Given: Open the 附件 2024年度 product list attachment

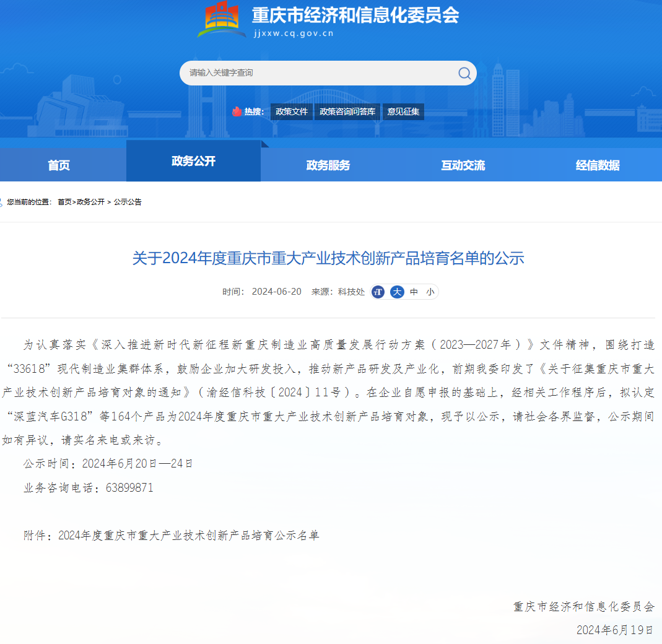Looking at the screenshot, I should tap(188, 536).
